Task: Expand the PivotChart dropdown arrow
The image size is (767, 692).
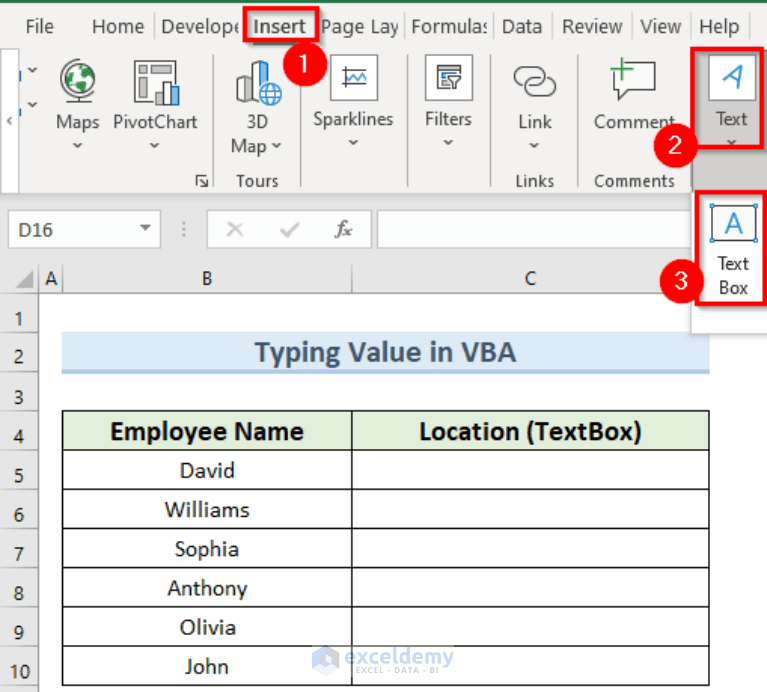Action: pyautogui.click(x=155, y=145)
